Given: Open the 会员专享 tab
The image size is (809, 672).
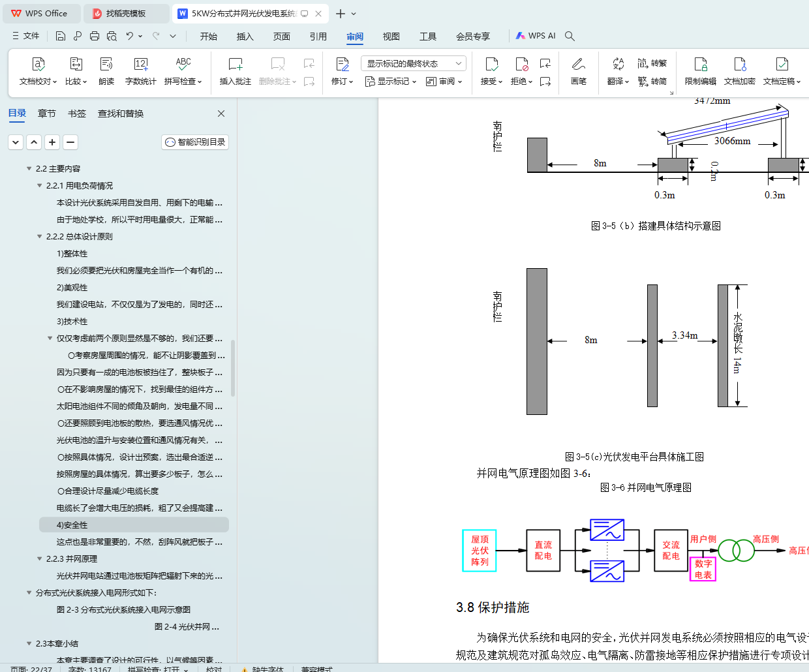Looking at the screenshot, I should point(473,36).
